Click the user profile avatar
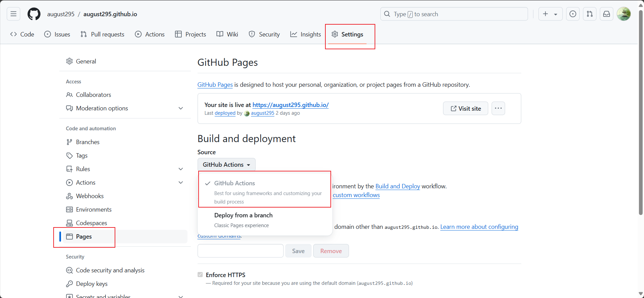 coord(623,14)
